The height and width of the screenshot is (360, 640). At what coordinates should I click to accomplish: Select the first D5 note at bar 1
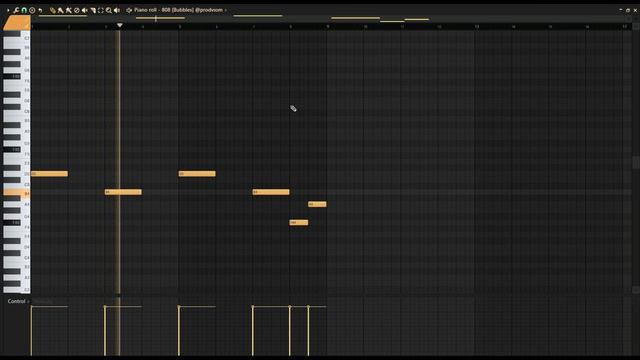point(49,174)
